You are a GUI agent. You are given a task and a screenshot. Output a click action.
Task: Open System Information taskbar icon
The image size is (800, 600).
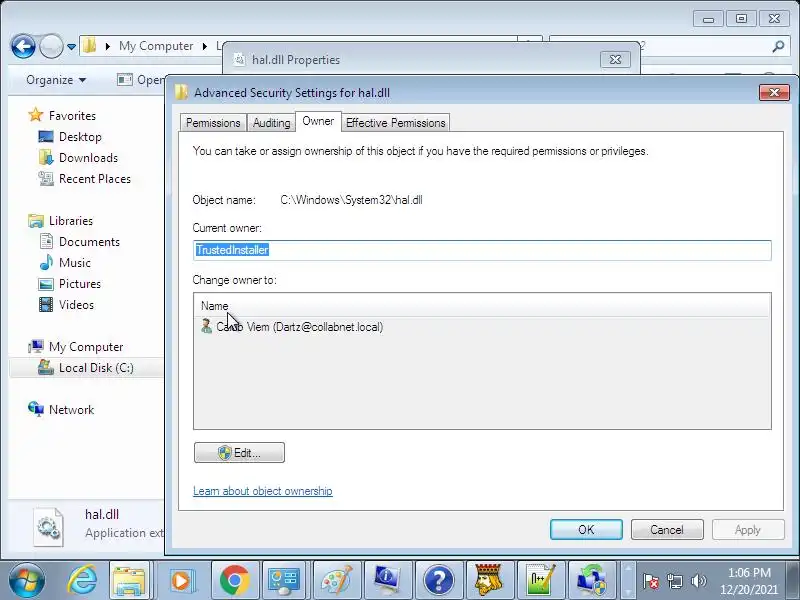[x=387, y=580]
